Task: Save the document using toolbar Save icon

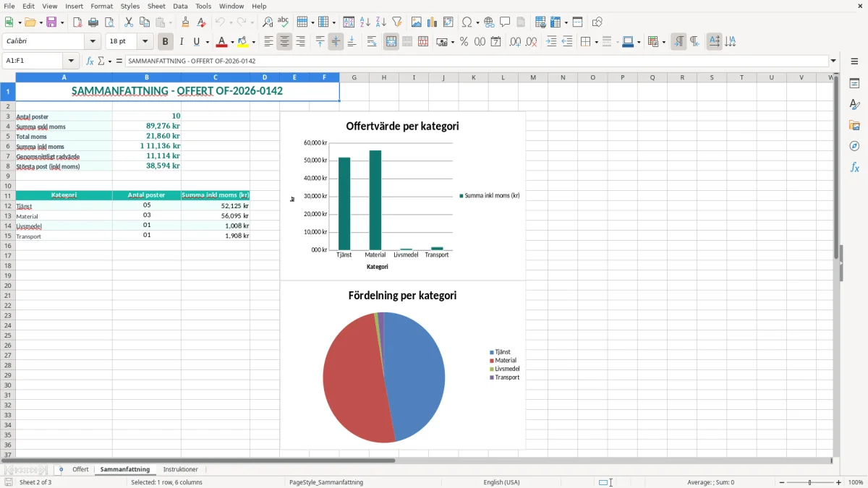Action: 51,22
